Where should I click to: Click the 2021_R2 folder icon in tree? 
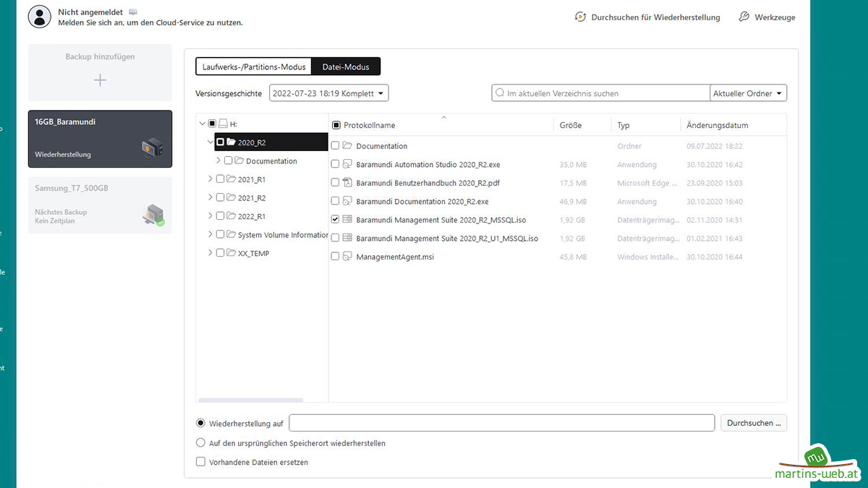tap(231, 197)
